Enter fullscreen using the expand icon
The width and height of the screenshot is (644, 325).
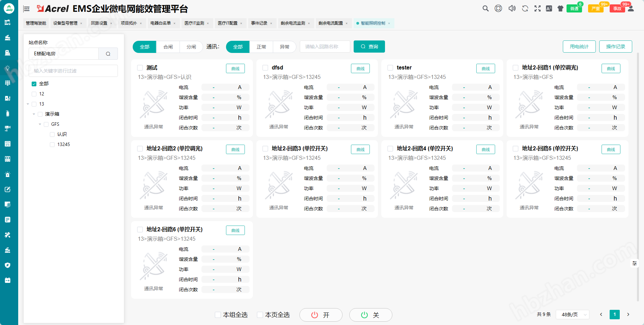537,8
